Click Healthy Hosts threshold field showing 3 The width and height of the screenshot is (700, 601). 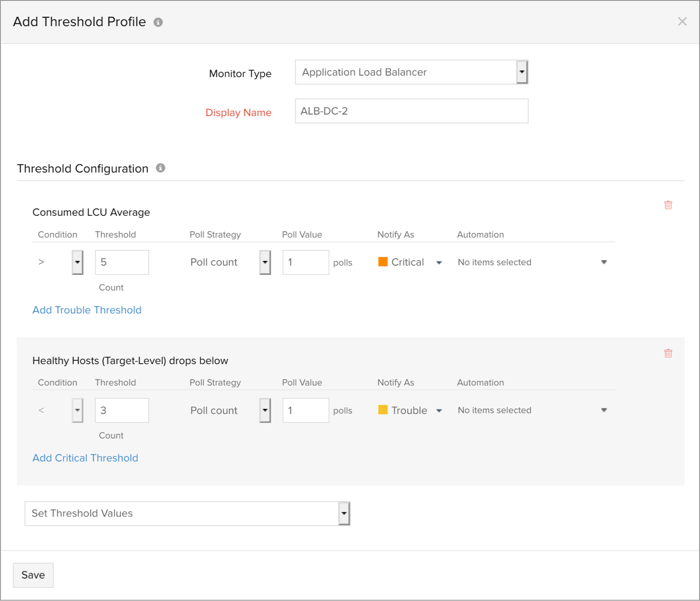[122, 410]
